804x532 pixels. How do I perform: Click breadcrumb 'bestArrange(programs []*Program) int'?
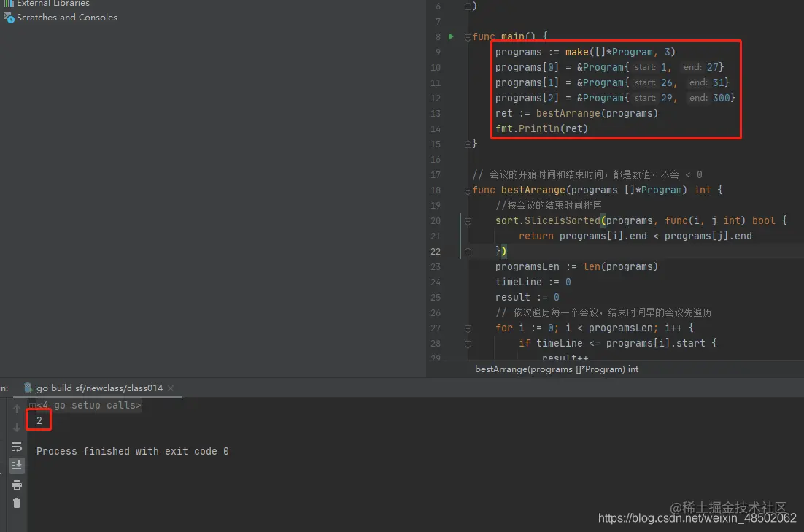click(x=557, y=369)
